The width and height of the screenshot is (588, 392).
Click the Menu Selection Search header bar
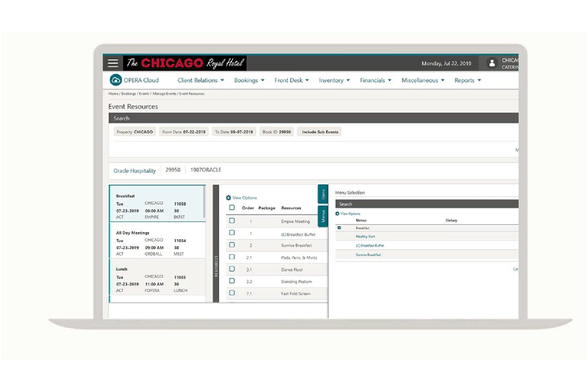tap(427, 204)
